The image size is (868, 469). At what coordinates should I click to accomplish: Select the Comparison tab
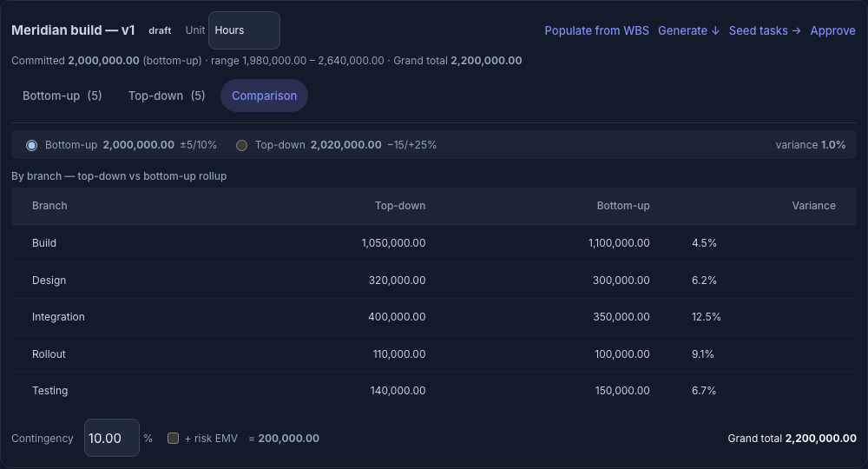tap(264, 96)
